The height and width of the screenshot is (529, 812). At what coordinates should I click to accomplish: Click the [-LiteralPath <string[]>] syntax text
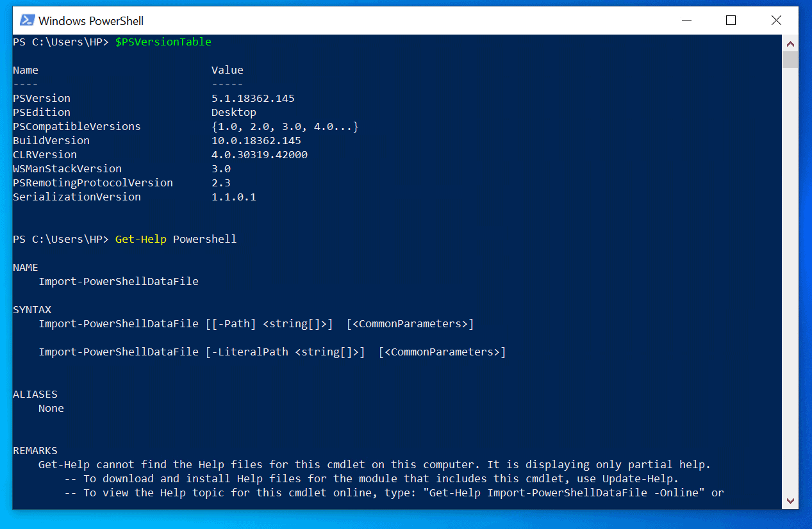(285, 352)
